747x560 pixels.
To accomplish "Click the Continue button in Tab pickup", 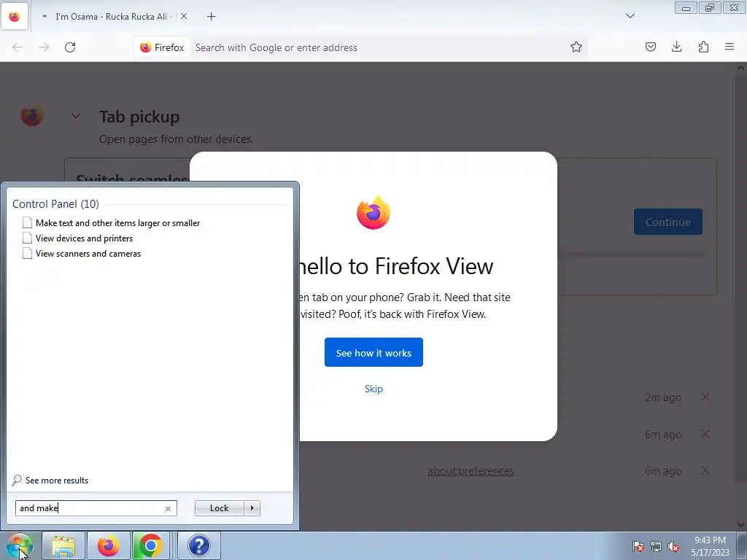I will tap(668, 222).
